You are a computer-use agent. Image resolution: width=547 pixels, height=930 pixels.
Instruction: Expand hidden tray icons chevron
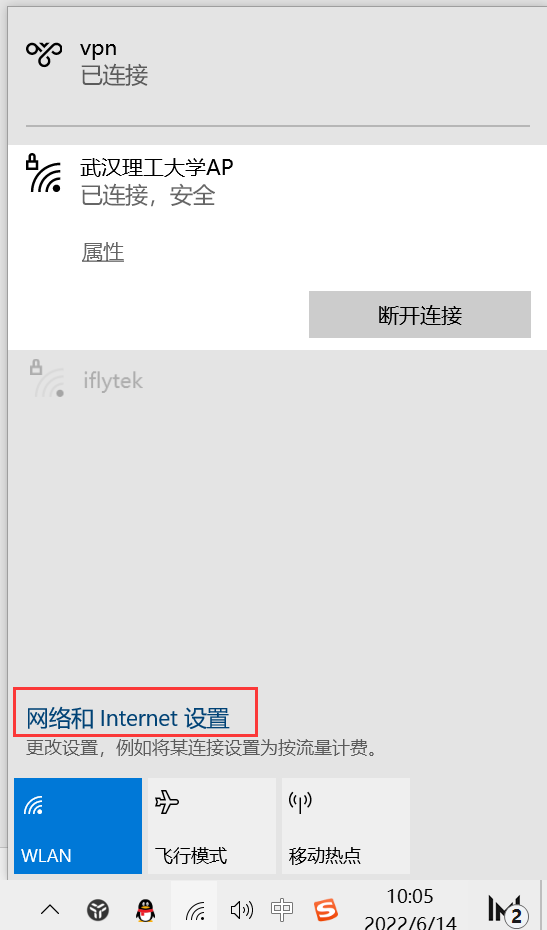coord(50,909)
